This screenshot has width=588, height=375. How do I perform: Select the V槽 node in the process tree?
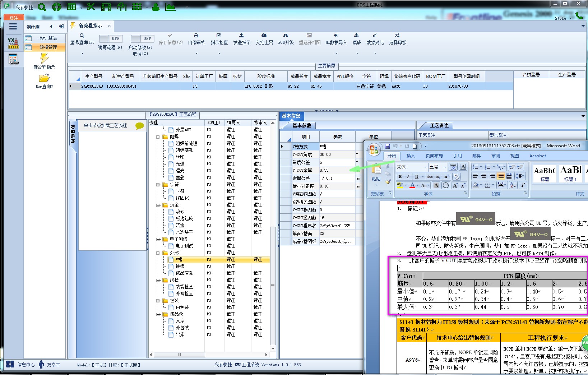(x=179, y=260)
